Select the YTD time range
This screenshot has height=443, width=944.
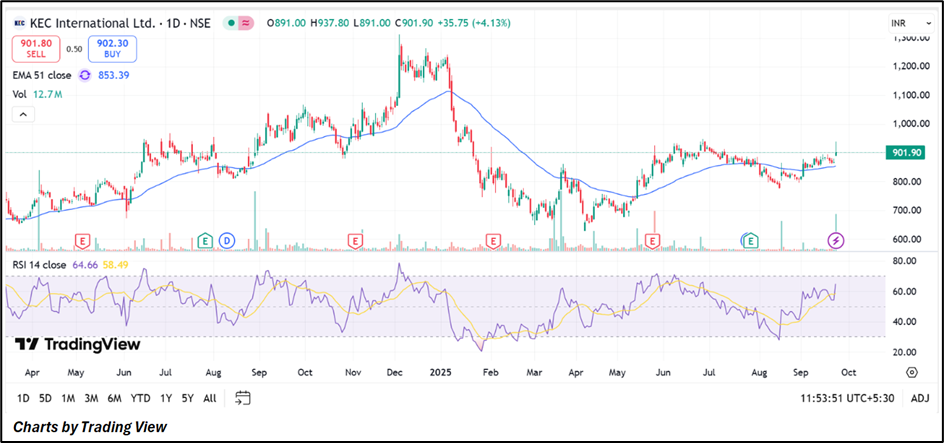point(140,398)
